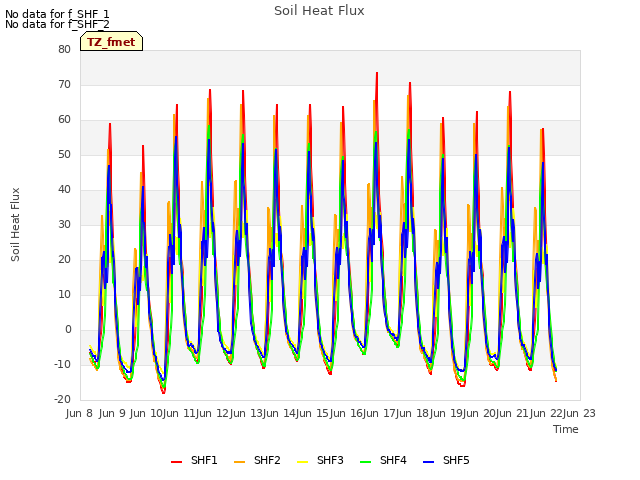Click the y-axis tick label 80
Screen dimensions: 640x480
(64, 49)
